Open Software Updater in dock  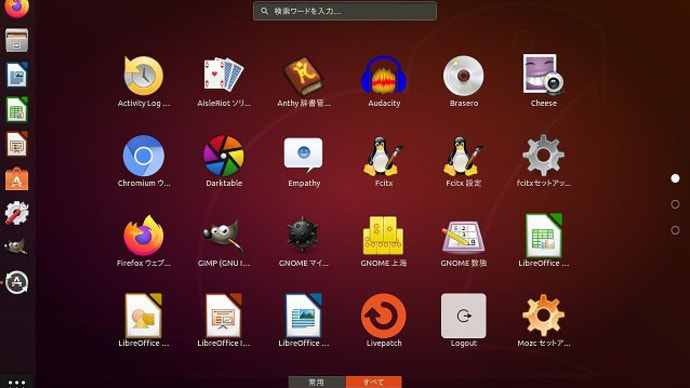(x=17, y=282)
